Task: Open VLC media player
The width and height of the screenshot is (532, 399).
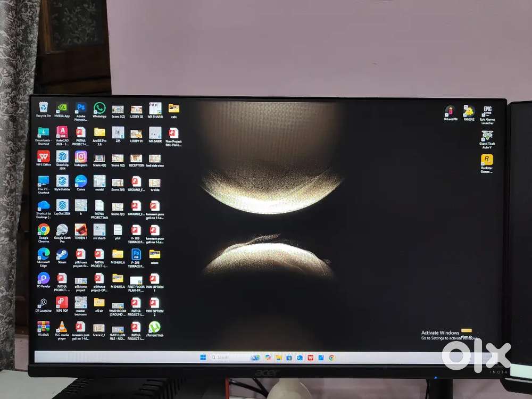Action: (62, 326)
